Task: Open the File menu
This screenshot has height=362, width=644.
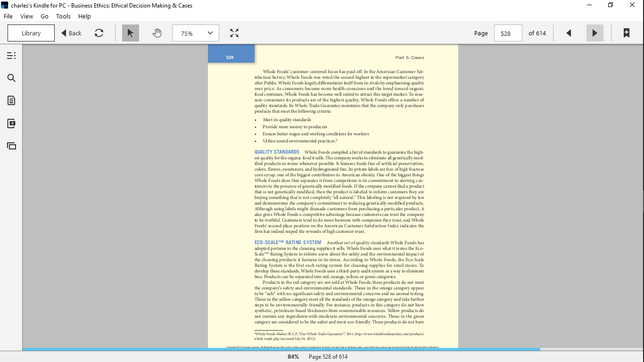Action: click(8, 16)
